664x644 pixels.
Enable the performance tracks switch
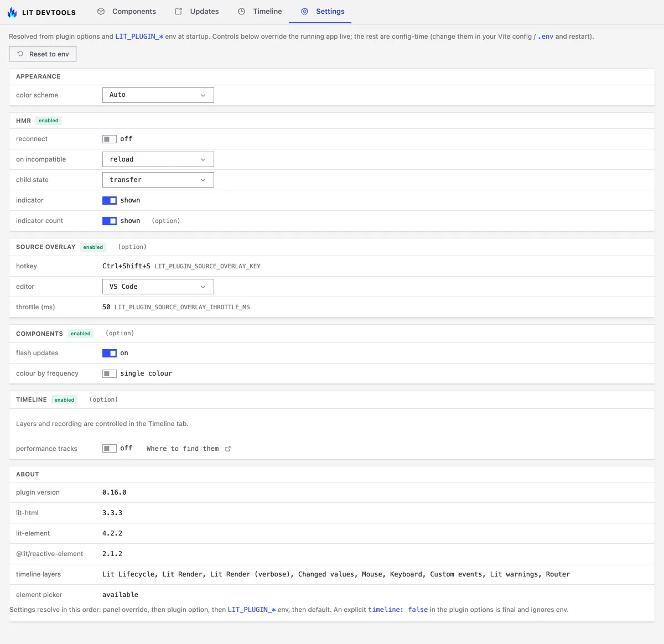(110, 449)
